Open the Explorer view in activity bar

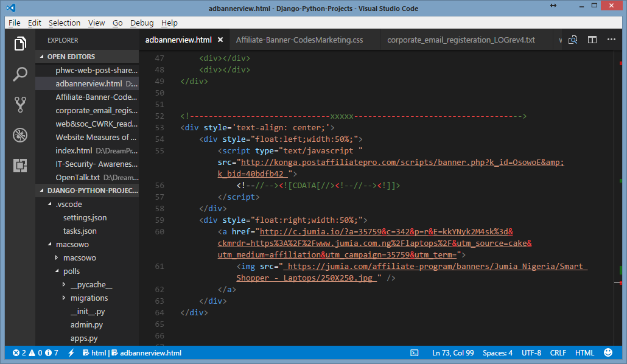point(20,44)
